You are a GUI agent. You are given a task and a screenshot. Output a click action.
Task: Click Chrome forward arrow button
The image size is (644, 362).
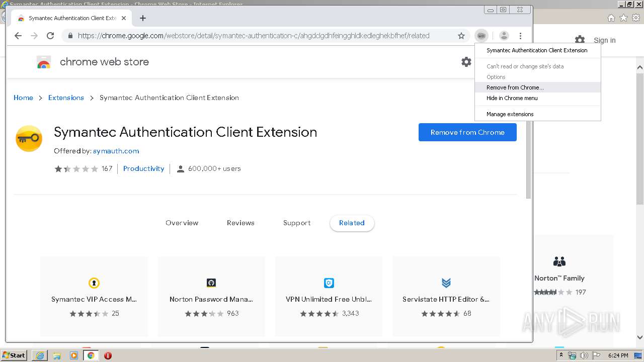34,36
